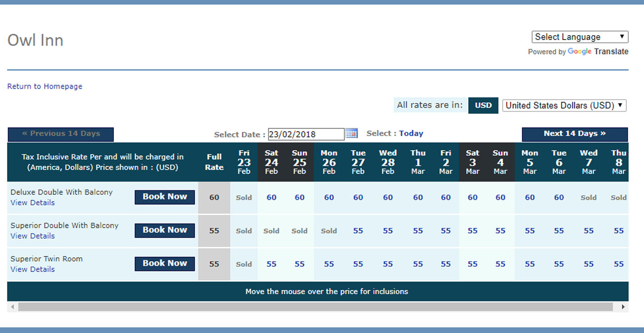644x333 pixels.
Task: View Details of Deluxe Double With Balcony
Action: pos(32,203)
